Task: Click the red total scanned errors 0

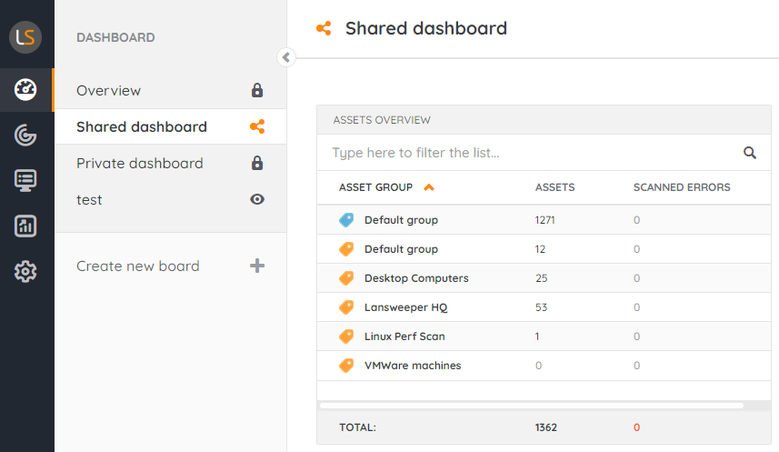Action: pyautogui.click(x=636, y=427)
